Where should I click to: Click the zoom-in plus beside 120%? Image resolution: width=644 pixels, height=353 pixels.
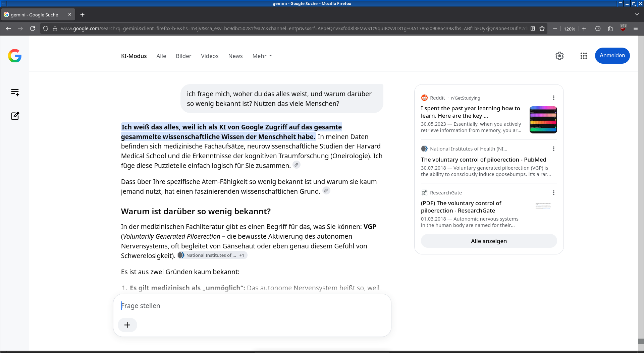point(584,28)
